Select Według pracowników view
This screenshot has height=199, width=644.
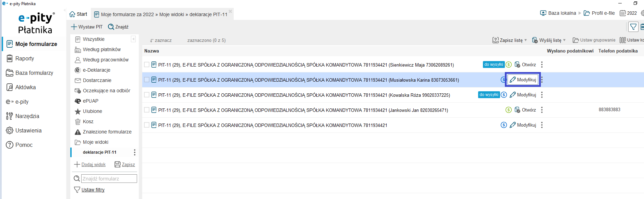[102, 60]
